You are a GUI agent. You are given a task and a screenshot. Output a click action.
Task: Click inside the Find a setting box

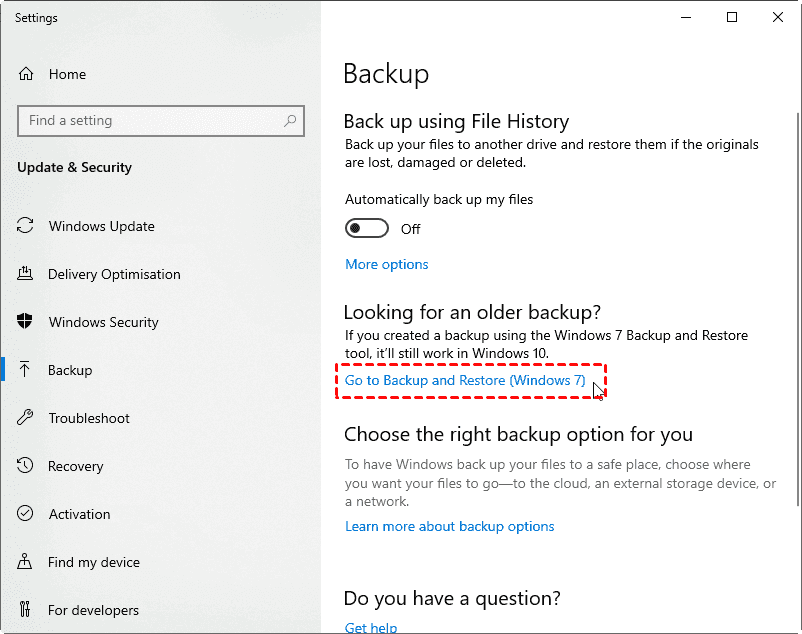click(x=150, y=121)
